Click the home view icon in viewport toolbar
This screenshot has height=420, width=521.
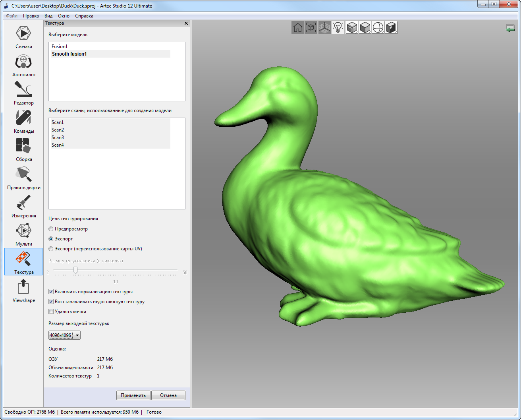tap(298, 27)
